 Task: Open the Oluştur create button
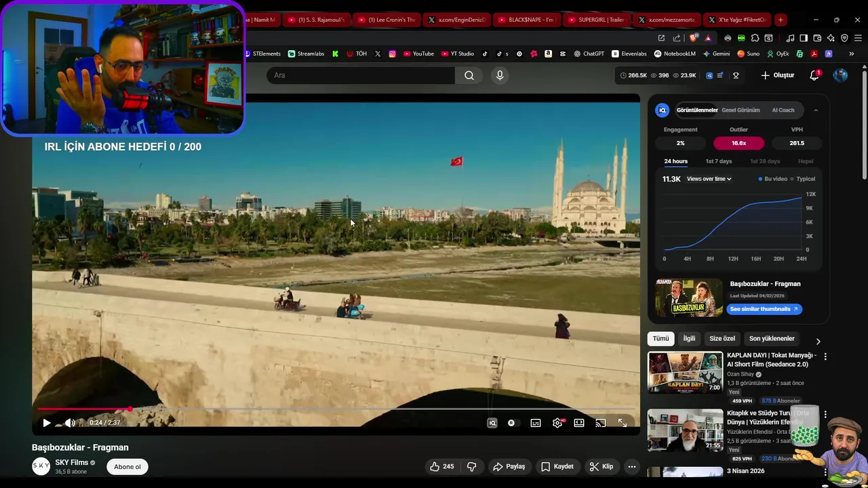pyautogui.click(x=777, y=75)
